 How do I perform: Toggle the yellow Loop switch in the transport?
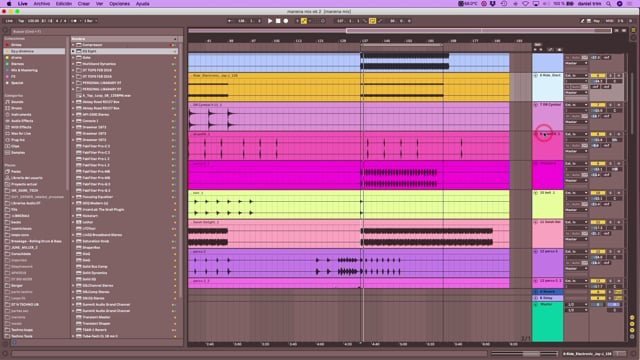click(x=372, y=21)
